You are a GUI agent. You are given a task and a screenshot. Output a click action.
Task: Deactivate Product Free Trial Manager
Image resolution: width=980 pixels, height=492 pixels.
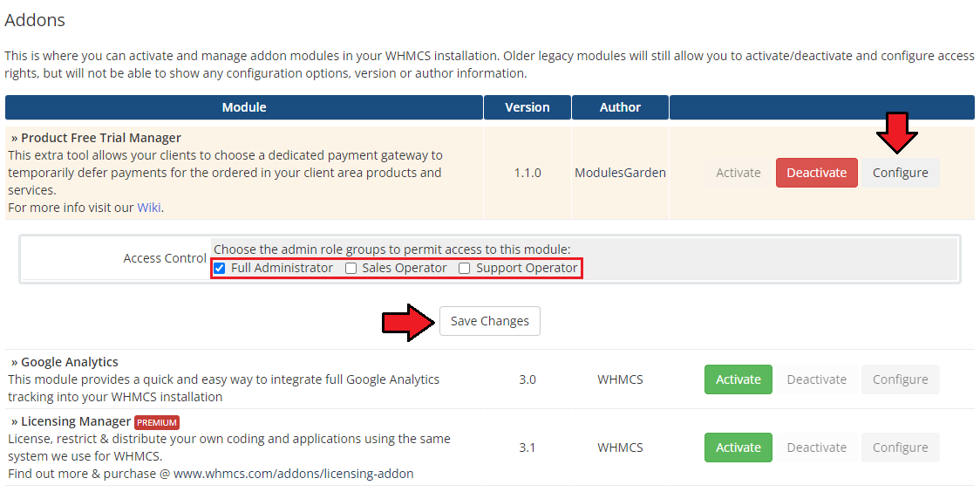pyautogui.click(x=816, y=173)
